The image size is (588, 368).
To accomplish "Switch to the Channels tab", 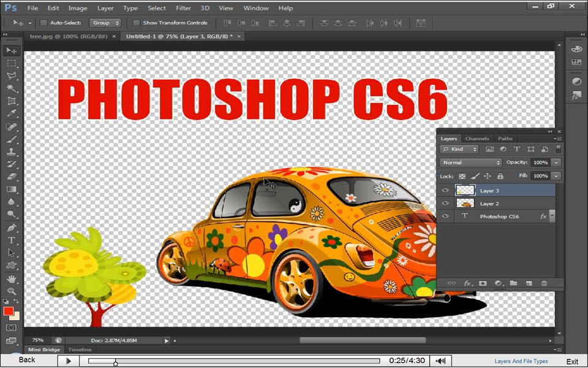I will point(477,139).
